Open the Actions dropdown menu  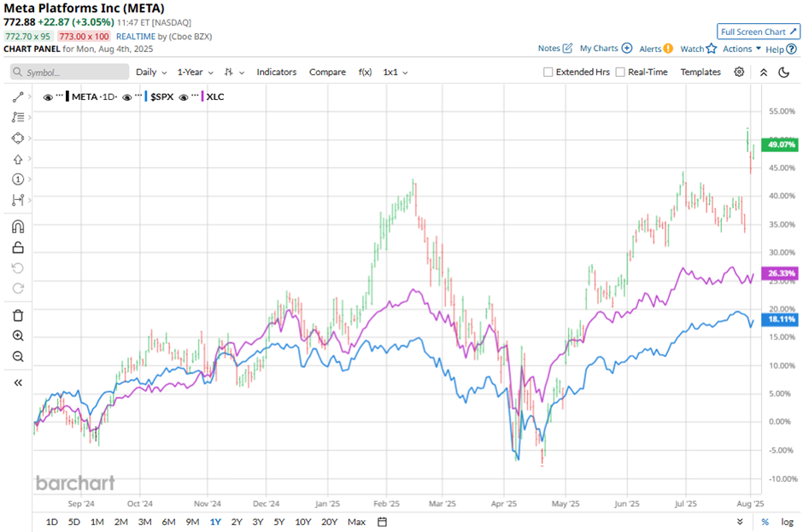tap(741, 49)
